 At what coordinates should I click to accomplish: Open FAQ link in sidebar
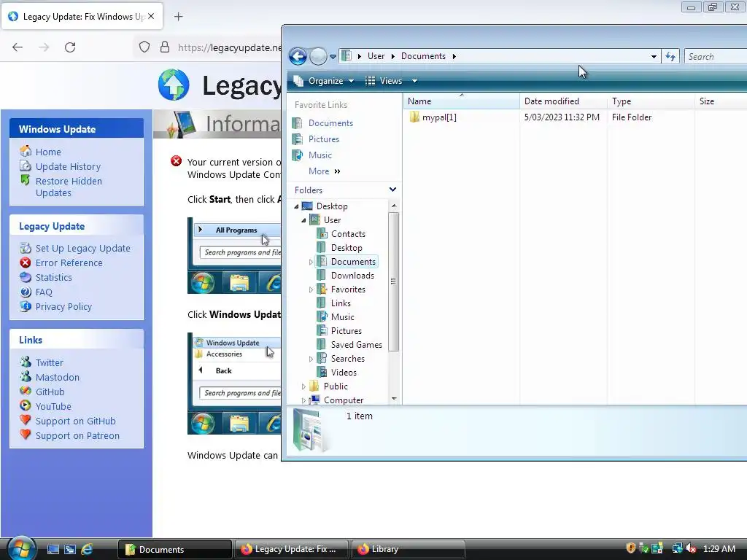pos(44,292)
